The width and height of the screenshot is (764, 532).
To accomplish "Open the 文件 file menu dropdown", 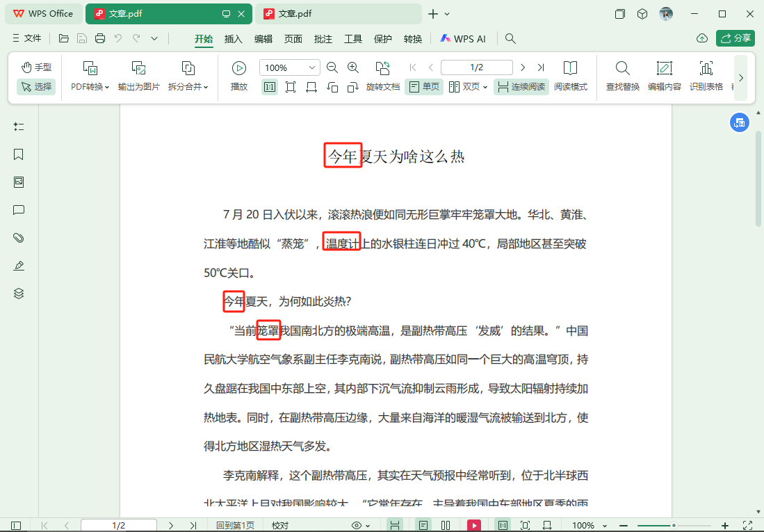I will 28,38.
